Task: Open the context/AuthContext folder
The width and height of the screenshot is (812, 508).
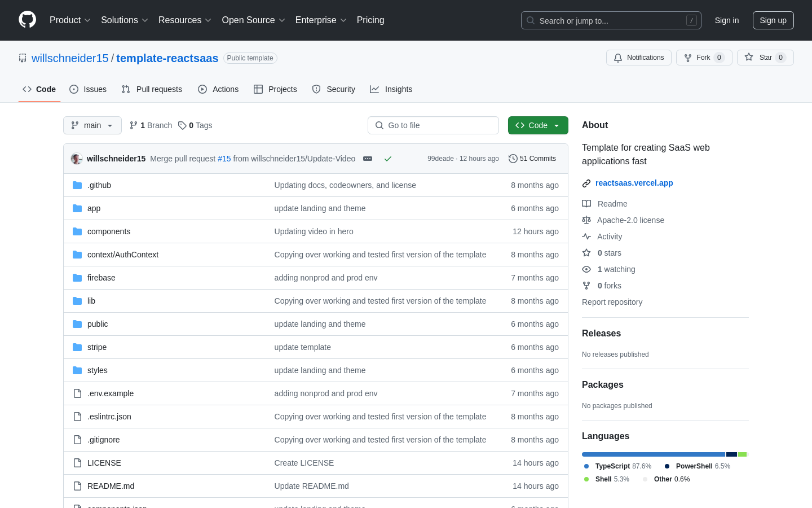Action: pyautogui.click(x=123, y=255)
